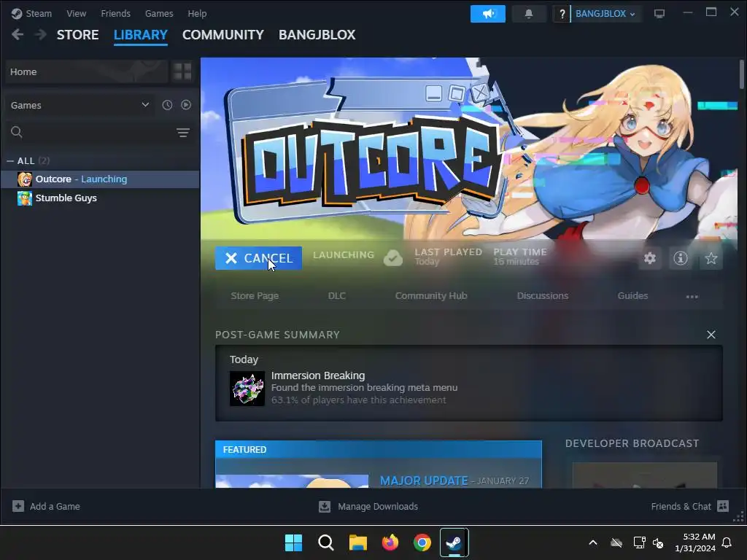Open Outcore DLC link
This screenshot has height=560, width=747.
point(337,296)
